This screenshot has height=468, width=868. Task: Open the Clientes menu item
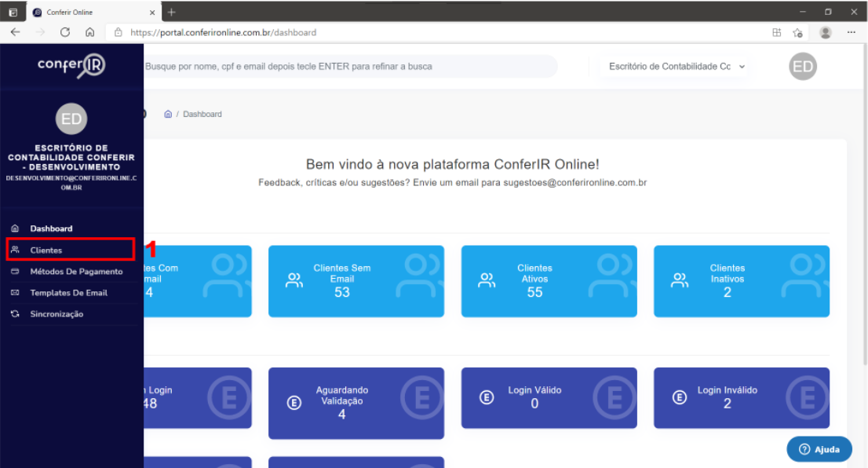coord(71,250)
